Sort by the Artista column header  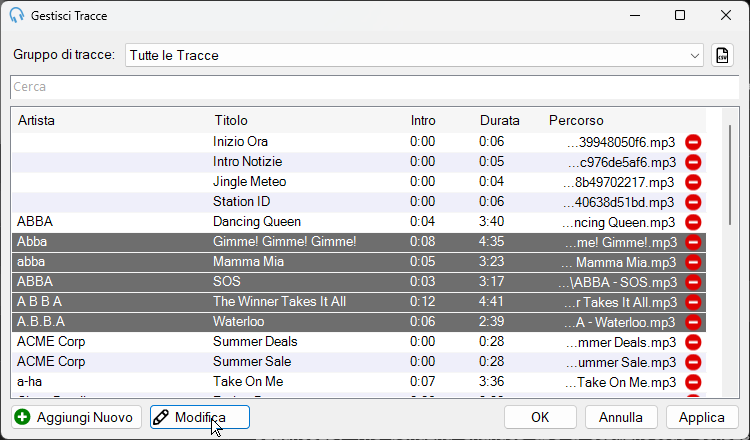(36, 121)
